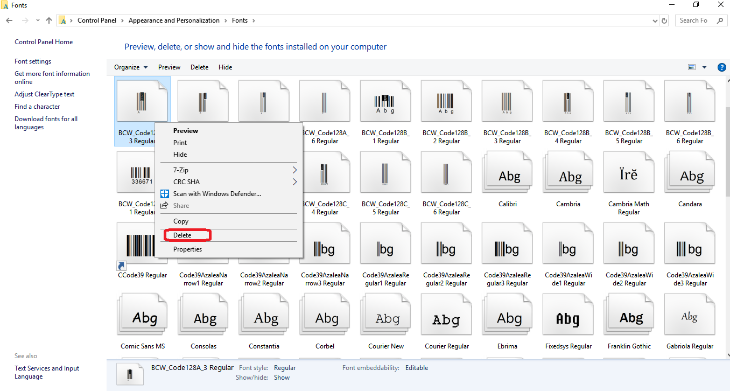
Task: Click Delete in the toolbar
Action: coord(199,67)
